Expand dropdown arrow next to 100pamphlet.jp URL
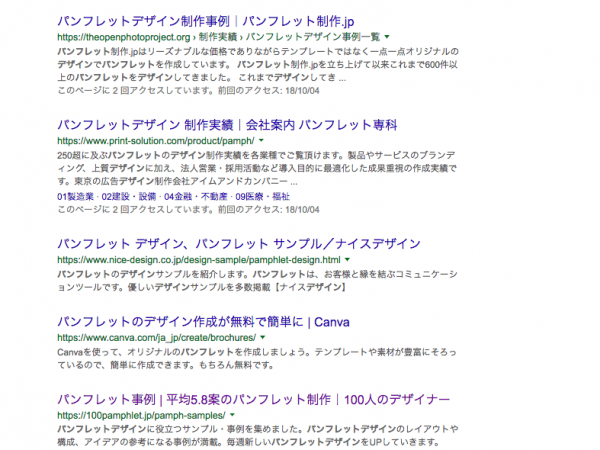The image size is (600, 450). [232, 416]
